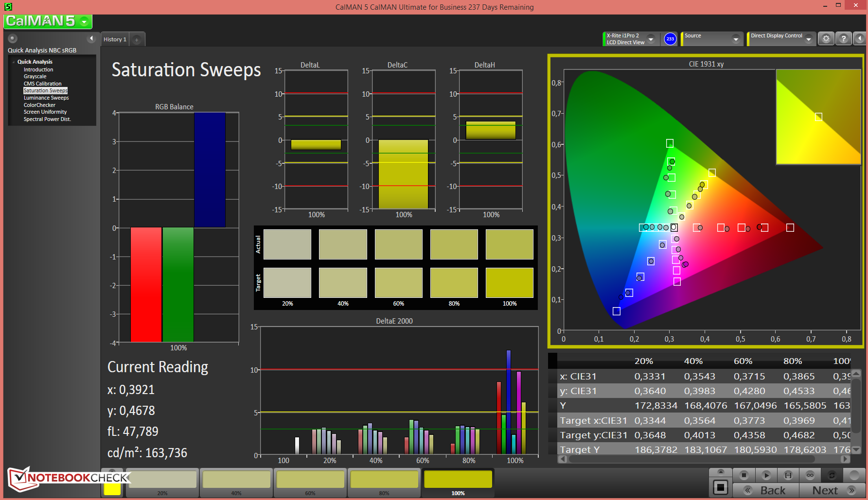Toggle the dark refresh loop button
The width and height of the screenshot is (868, 500).
click(x=832, y=475)
